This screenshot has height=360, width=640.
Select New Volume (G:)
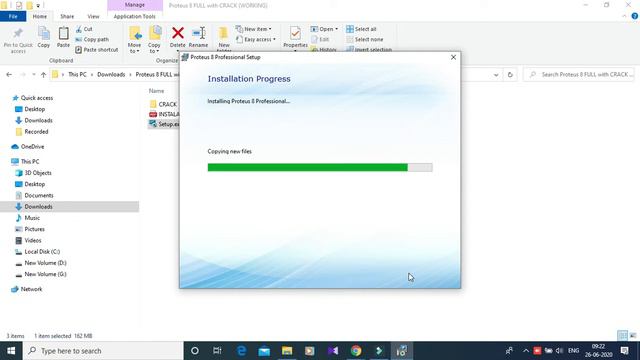45,274
